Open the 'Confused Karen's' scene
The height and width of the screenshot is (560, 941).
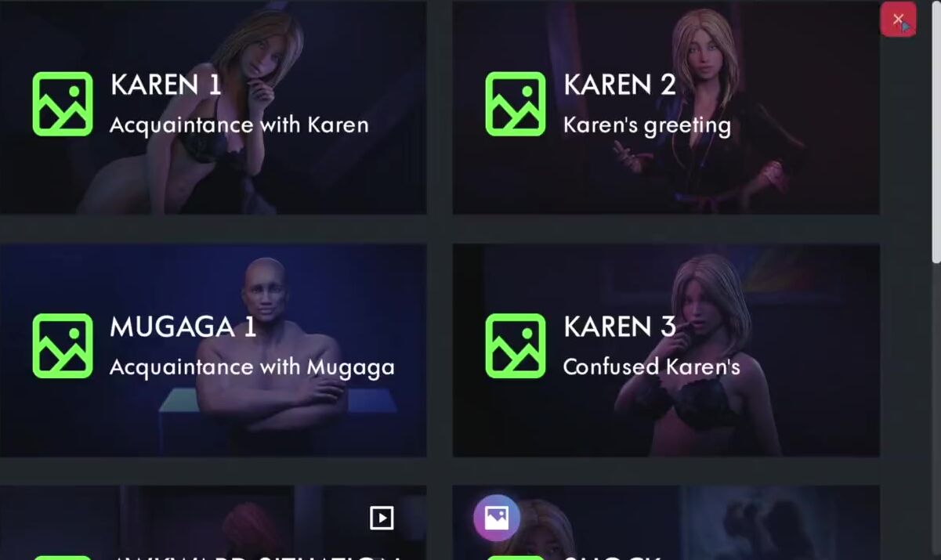(652, 367)
